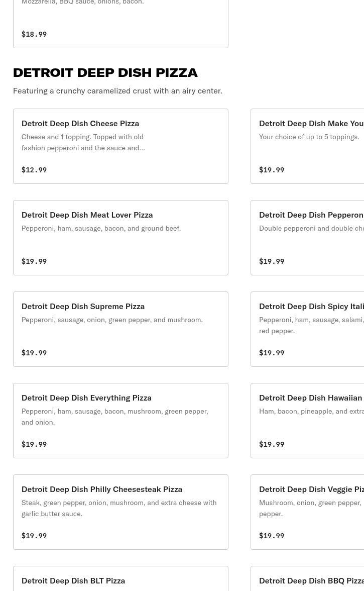Image resolution: width=364 pixels, height=591 pixels.
Task: Open Detroit Deep Dish Supreme Pizza card
Action: (x=120, y=329)
